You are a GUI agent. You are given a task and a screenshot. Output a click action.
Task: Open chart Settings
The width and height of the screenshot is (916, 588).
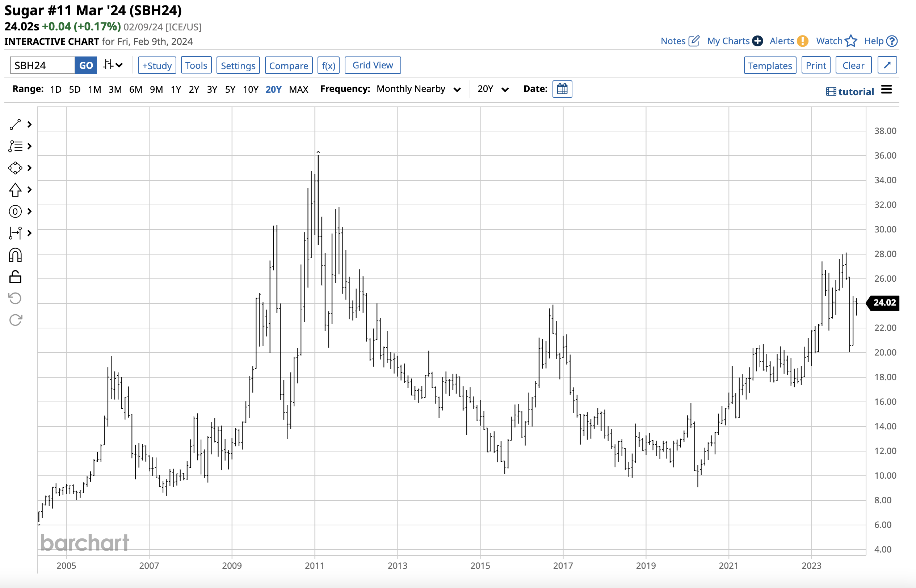coord(238,65)
